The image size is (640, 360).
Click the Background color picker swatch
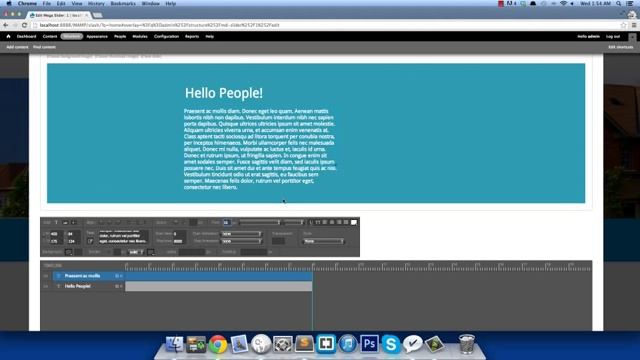69,252
